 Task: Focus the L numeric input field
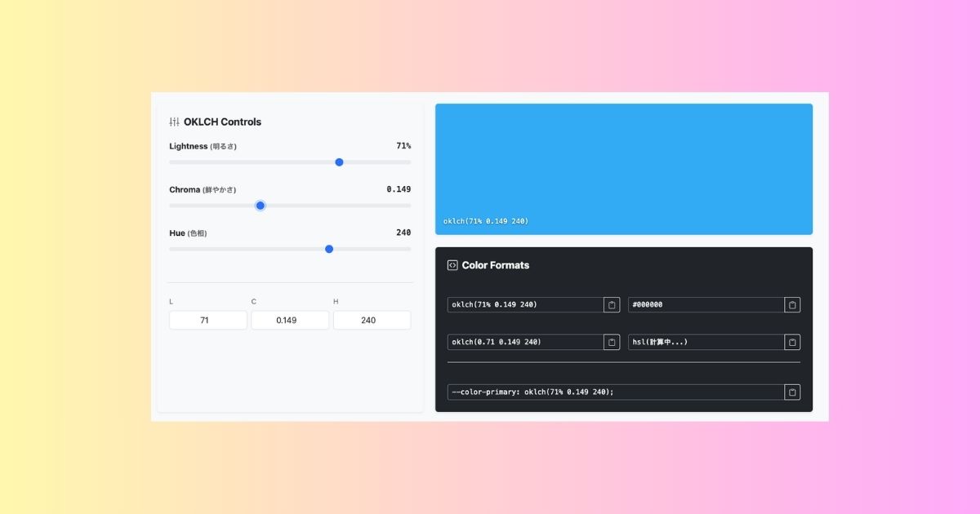pyautogui.click(x=207, y=321)
